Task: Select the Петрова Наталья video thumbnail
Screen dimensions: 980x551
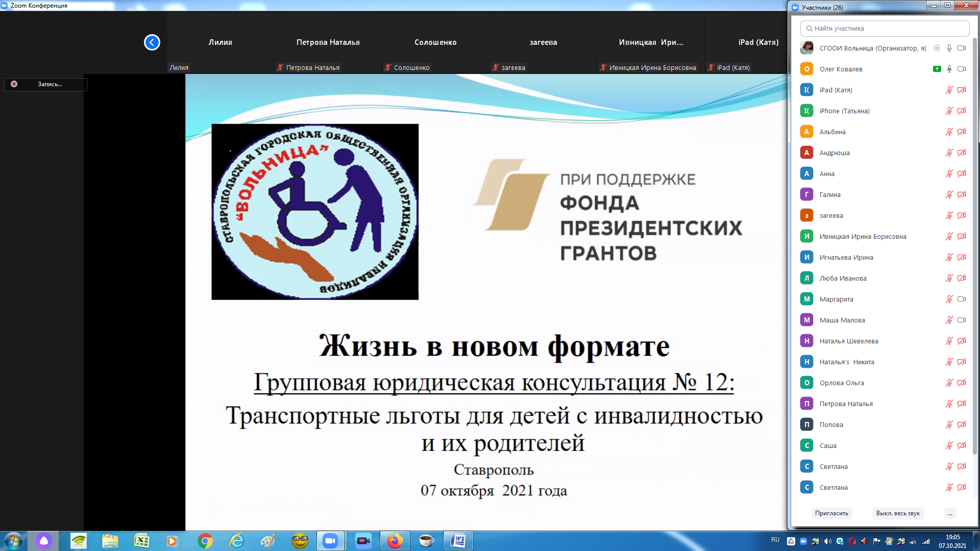Action: click(x=328, y=43)
